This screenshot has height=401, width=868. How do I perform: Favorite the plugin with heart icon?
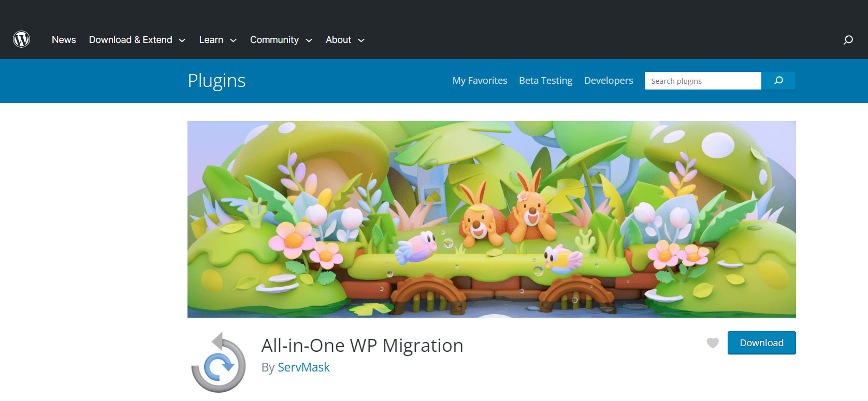tap(713, 343)
